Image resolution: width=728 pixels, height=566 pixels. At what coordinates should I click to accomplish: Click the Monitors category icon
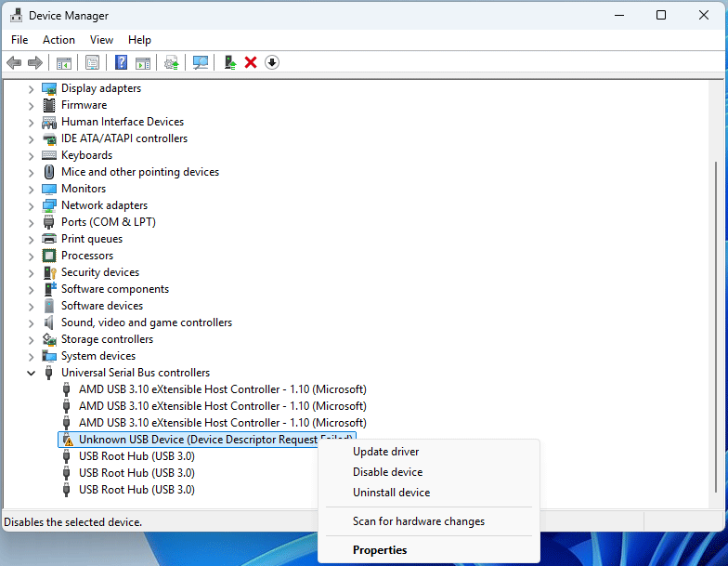(x=49, y=189)
